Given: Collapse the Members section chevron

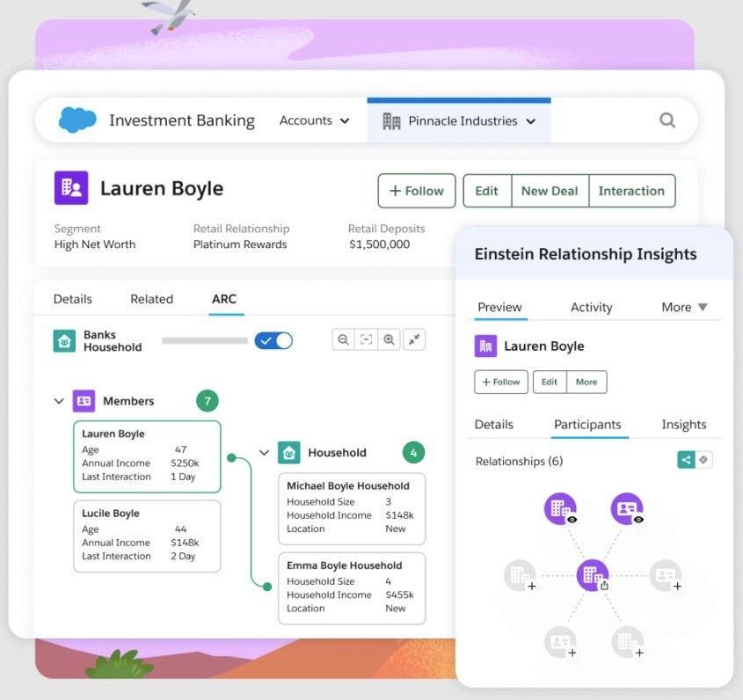Looking at the screenshot, I should (59, 401).
